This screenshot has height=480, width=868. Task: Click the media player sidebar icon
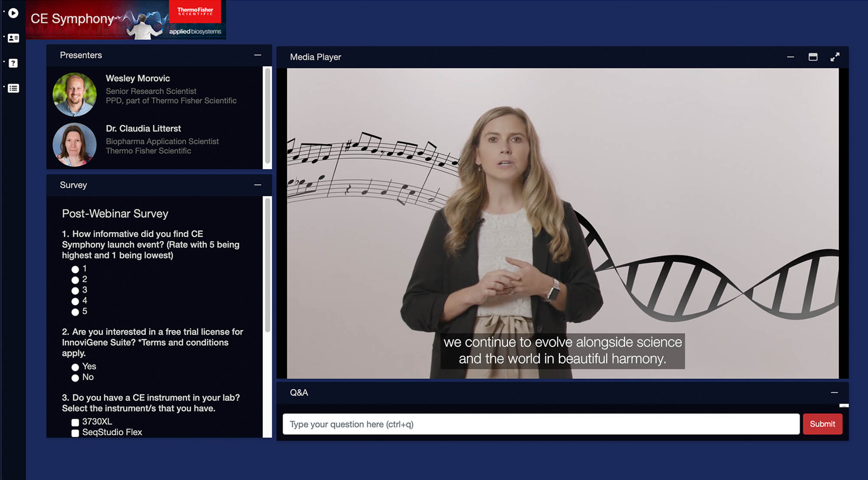click(x=13, y=13)
